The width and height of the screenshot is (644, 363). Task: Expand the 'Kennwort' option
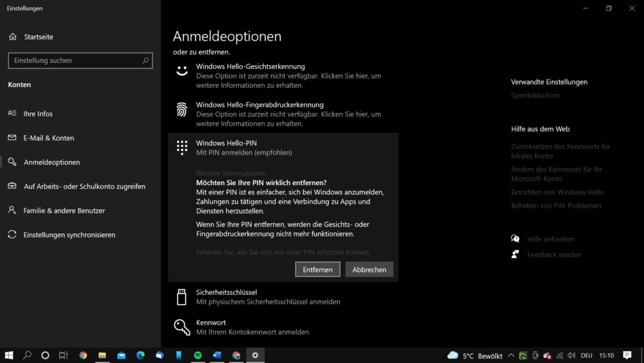tap(283, 328)
